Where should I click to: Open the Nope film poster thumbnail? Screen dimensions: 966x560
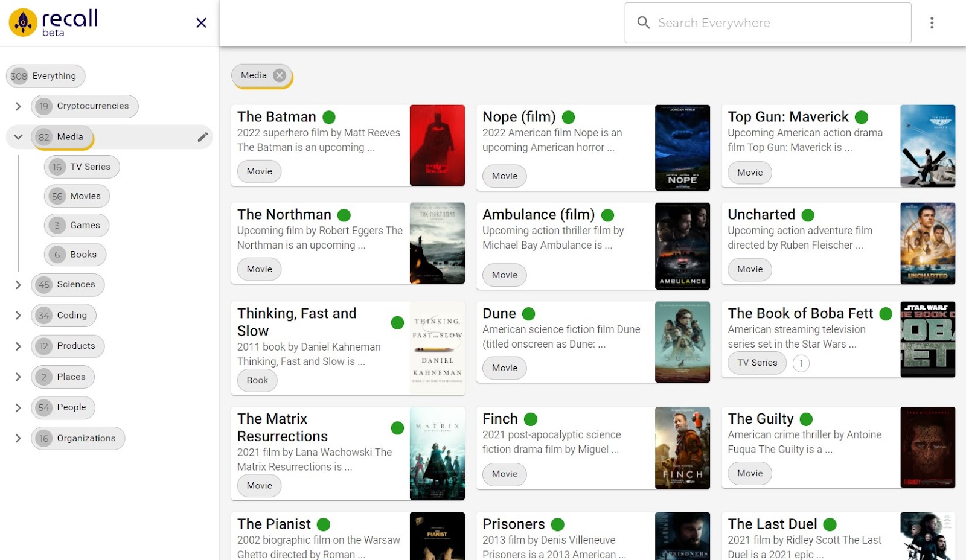[x=682, y=148]
